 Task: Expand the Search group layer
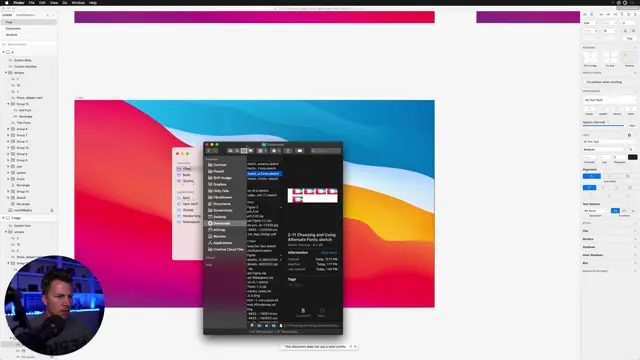(8, 198)
